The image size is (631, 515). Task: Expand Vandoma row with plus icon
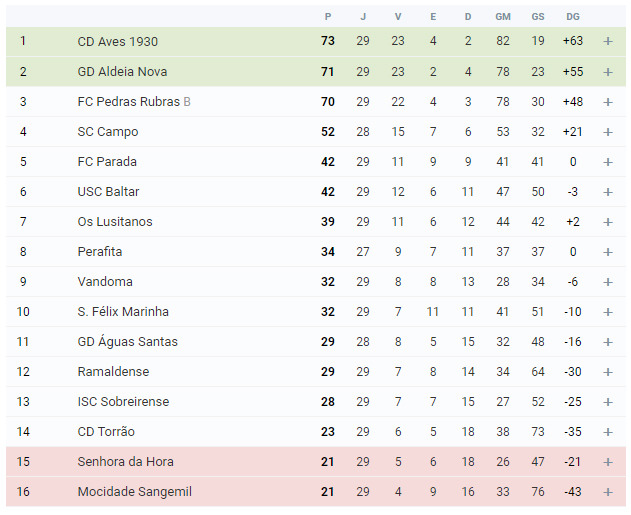coord(608,282)
